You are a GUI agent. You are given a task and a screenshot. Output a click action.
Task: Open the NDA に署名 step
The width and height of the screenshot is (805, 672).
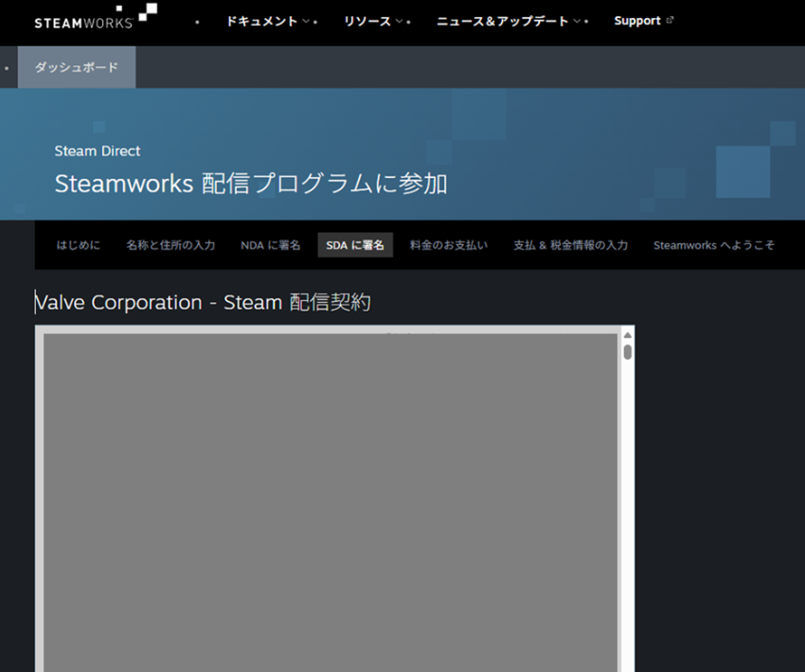pyautogui.click(x=270, y=245)
